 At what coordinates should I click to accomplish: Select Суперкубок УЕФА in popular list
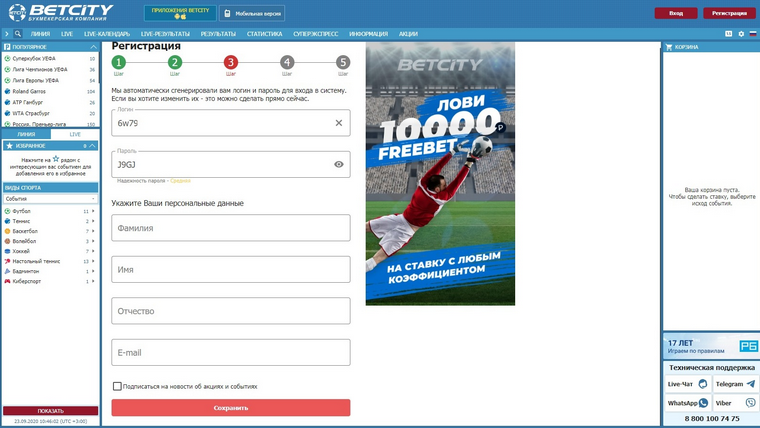click(x=34, y=58)
